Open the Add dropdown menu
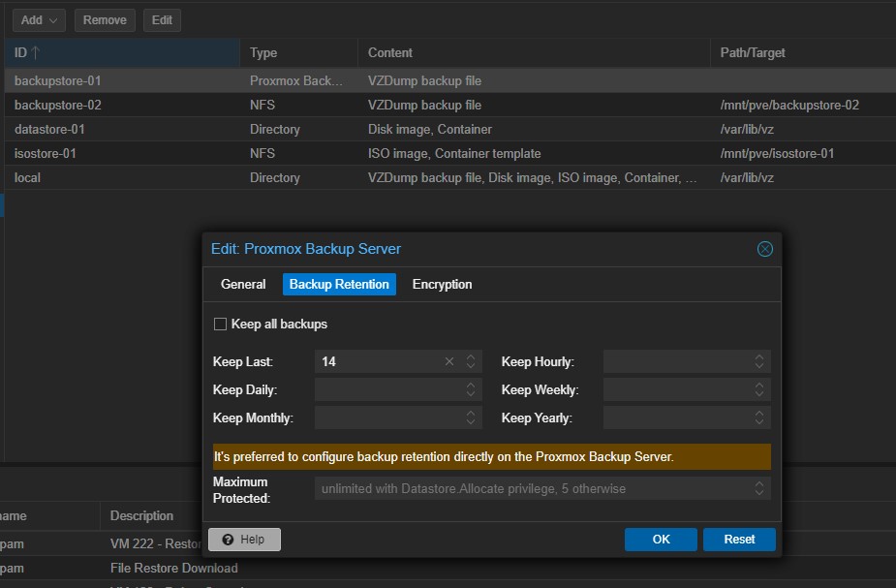 39,19
